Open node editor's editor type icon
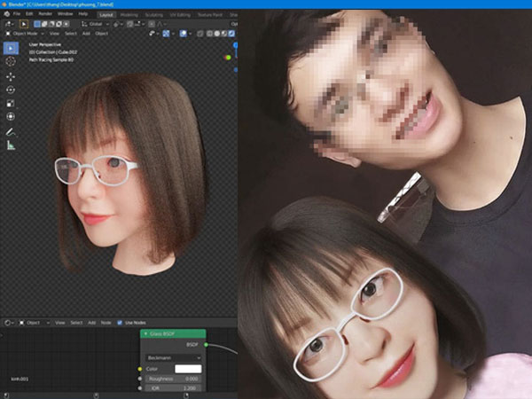The height and width of the screenshot is (399, 532). [x=9, y=323]
